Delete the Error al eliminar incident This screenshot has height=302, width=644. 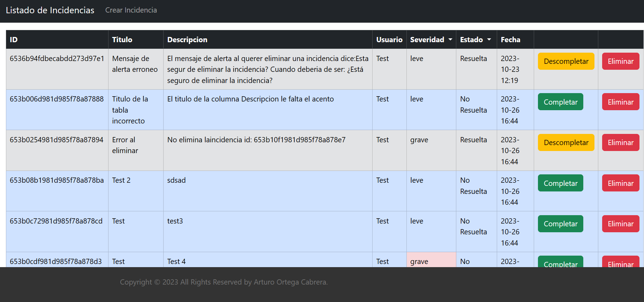pyautogui.click(x=621, y=142)
